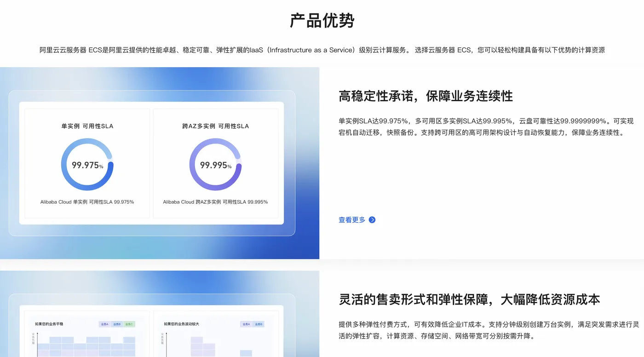644x357 pixels.
Task: Click the 查看更多 arrow circle icon
Action: [x=372, y=220]
